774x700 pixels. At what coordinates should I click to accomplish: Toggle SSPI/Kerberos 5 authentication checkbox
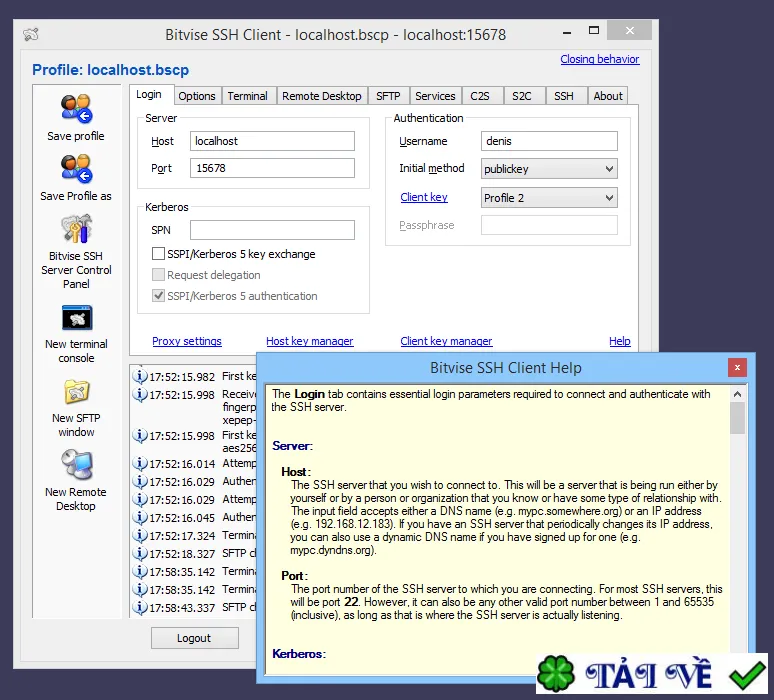(x=158, y=296)
